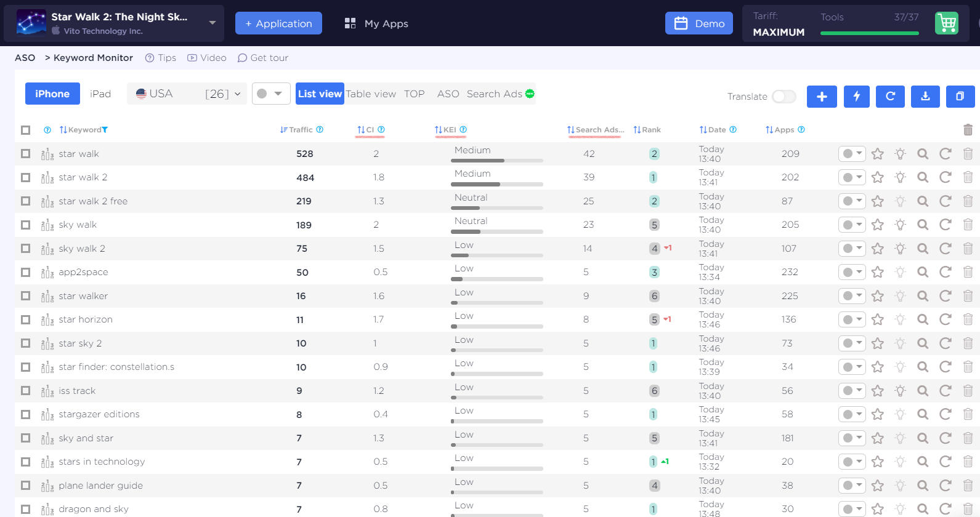Open chart icon for 'stargazer editions'
980x517 pixels.
[47, 415]
